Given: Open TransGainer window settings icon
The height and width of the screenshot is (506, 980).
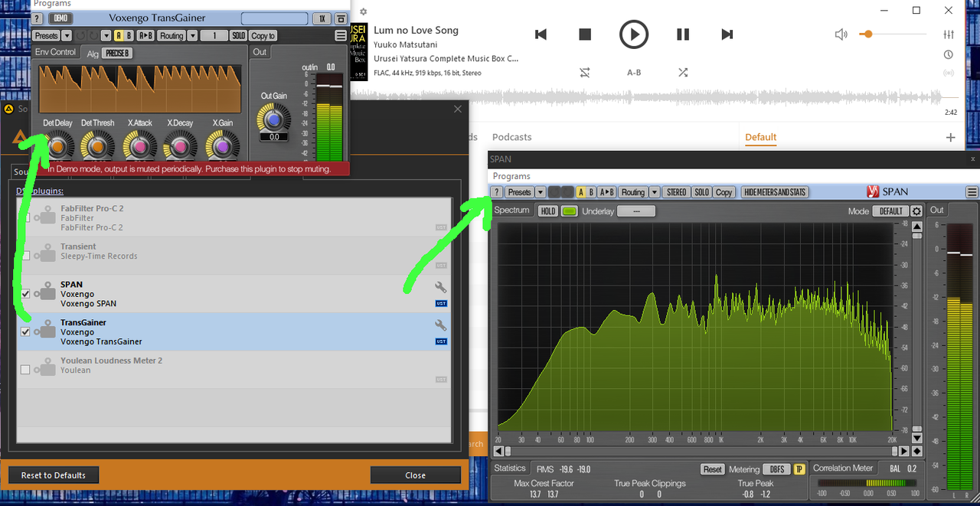Looking at the screenshot, I should point(341,18).
